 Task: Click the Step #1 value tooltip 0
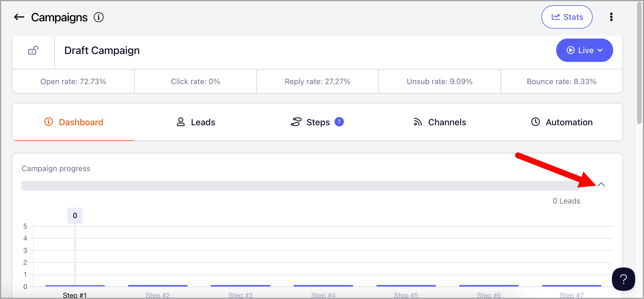click(x=75, y=215)
